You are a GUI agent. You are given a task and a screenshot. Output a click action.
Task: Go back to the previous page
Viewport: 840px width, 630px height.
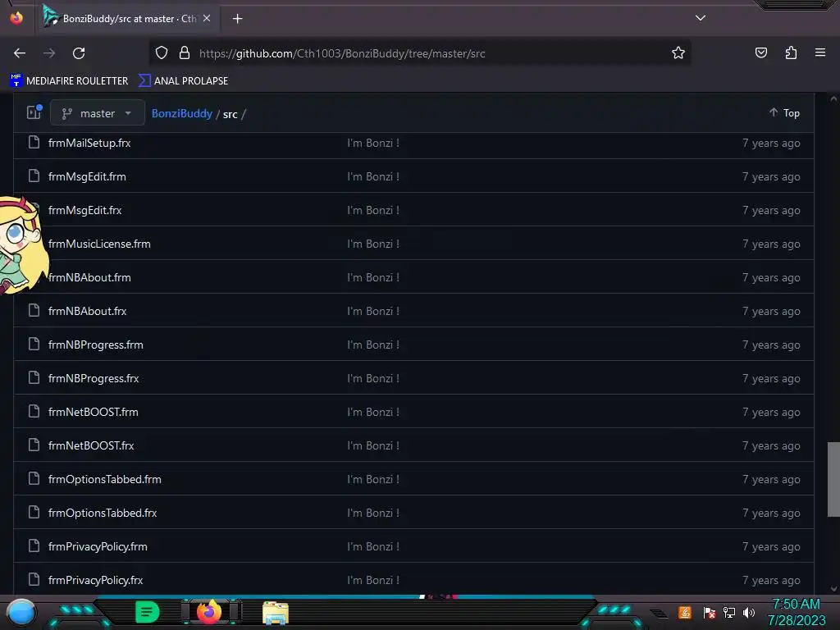click(x=20, y=53)
